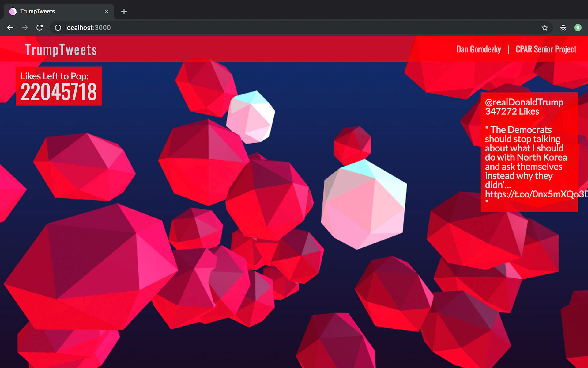Pop the small red balloon above the large white one

coord(352,145)
